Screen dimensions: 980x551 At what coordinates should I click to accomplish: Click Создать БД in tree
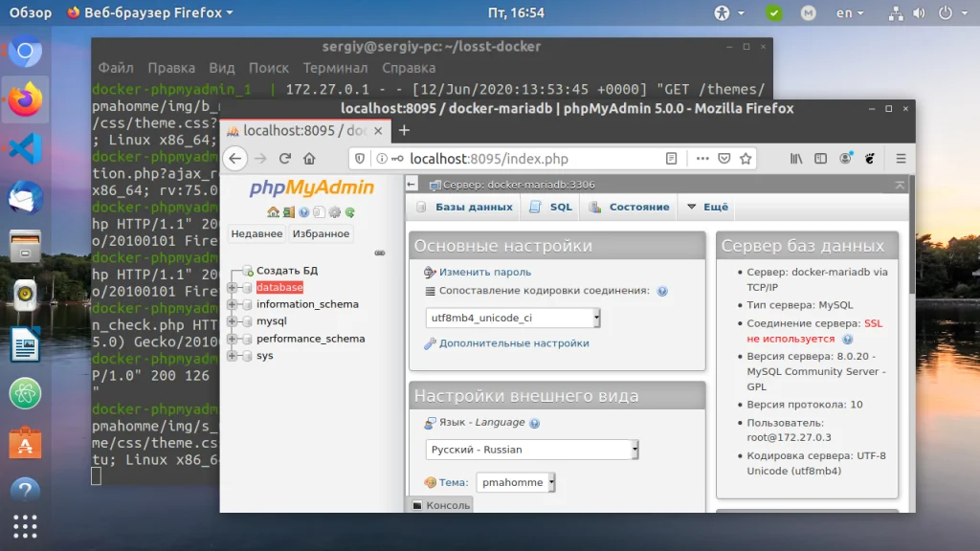287,271
